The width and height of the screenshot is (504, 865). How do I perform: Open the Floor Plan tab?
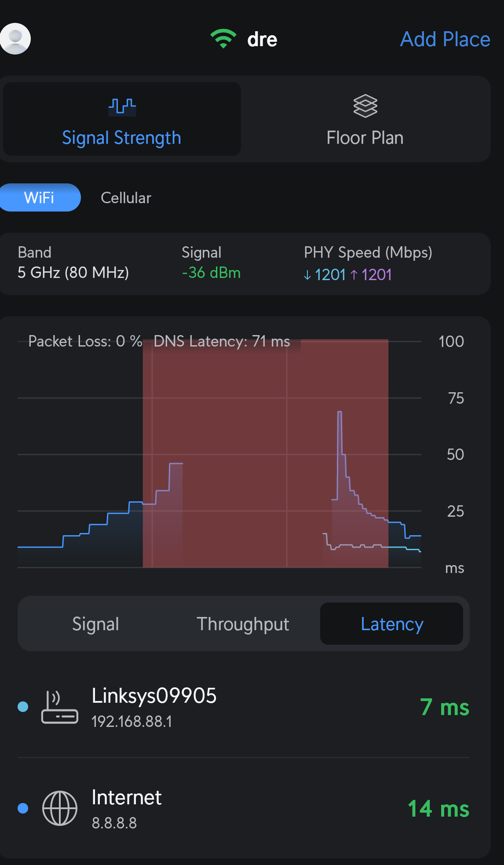pos(365,138)
